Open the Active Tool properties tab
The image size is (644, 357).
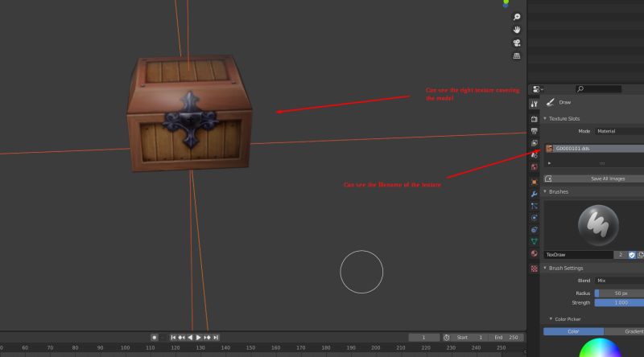click(x=534, y=105)
